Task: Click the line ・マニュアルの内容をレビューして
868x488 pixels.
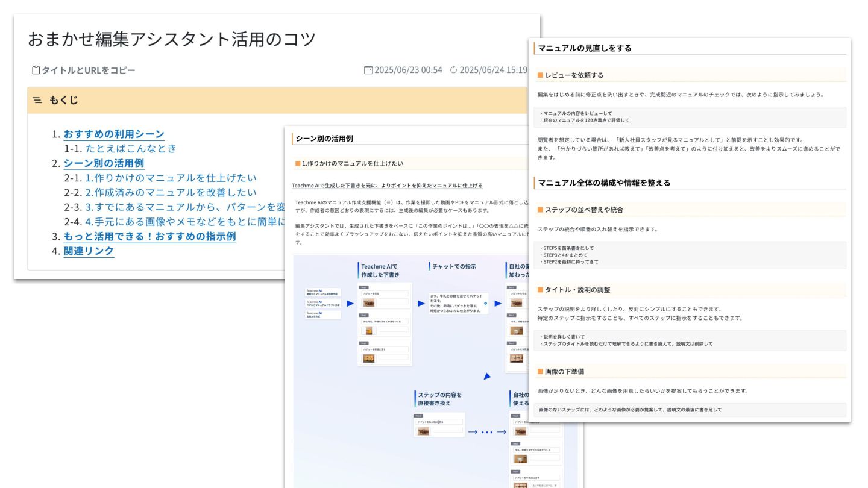Action: coord(576,113)
